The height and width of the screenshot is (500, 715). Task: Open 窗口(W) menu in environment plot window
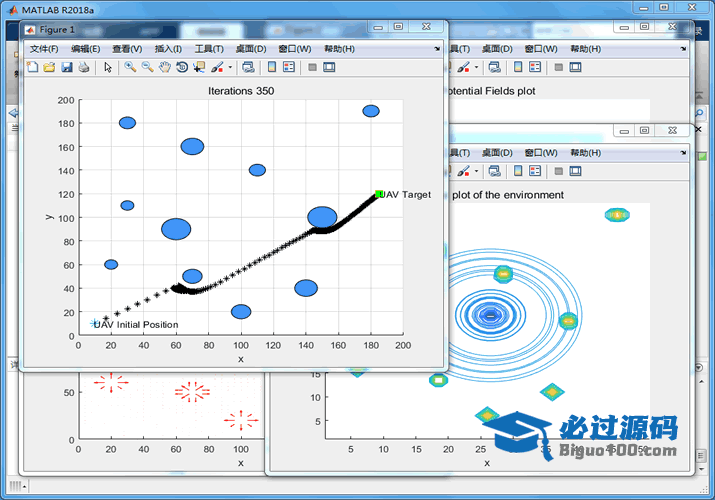click(541, 153)
